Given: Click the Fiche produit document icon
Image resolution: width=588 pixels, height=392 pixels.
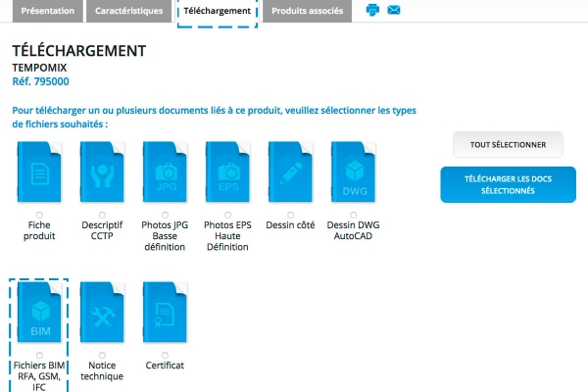Looking at the screenshot, I should tap(39, 171).
